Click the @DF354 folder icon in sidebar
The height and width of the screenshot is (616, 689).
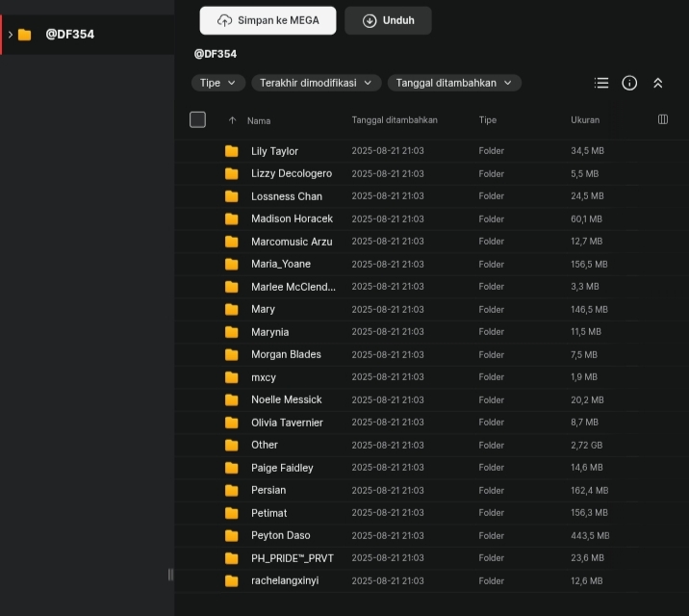point(25,35)
